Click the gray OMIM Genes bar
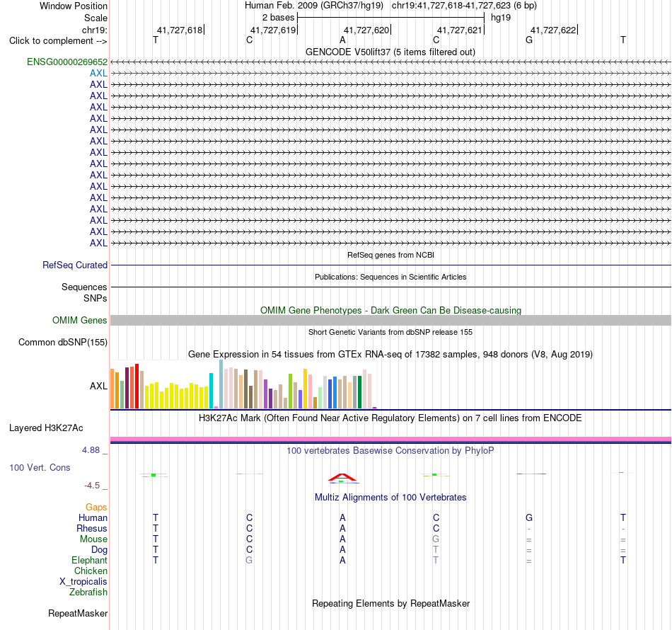 coord(390,321)
